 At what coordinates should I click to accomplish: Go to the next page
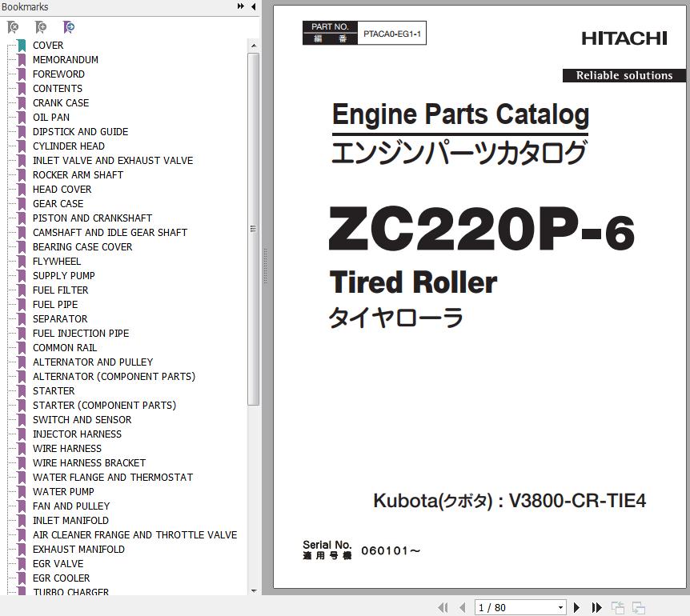click(576, 608)
